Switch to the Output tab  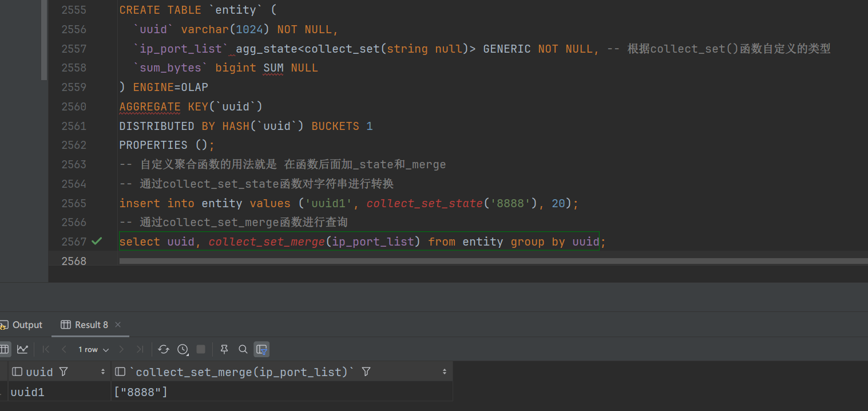click(x=21, y=325)
